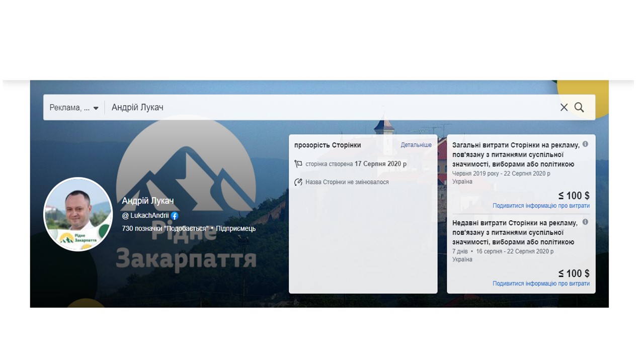Clear the search field with the X icon
644x362 pixels.
pyautogui.click(x=564, y=107)
